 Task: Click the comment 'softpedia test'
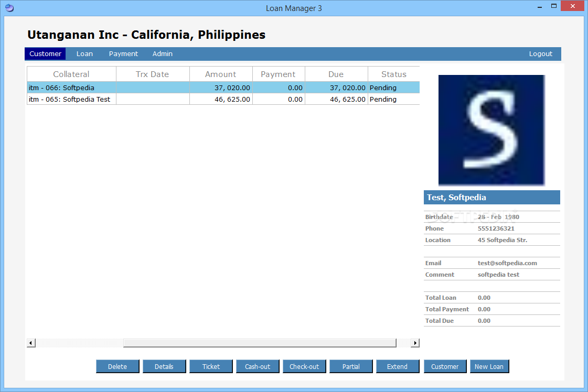click(498, 275)
